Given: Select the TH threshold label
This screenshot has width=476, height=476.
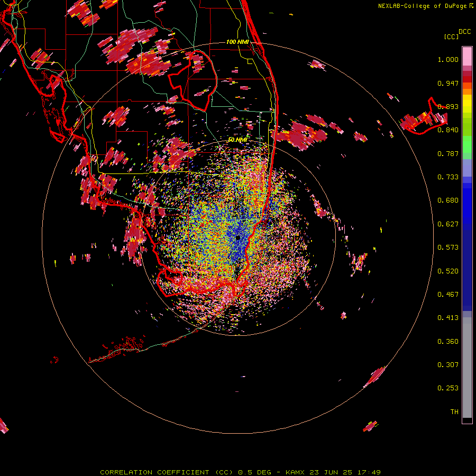Looking at the screenshot, I should point(454,412).
